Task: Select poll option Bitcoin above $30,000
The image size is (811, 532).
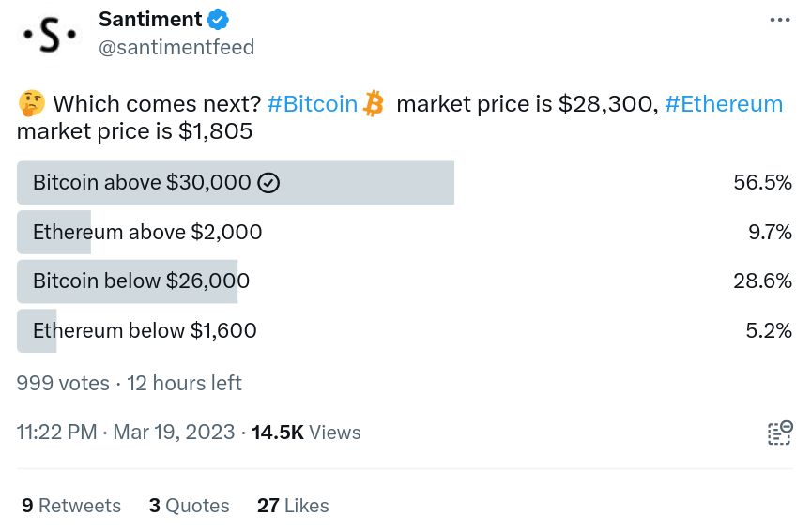Action: click(x=405, y=183)
